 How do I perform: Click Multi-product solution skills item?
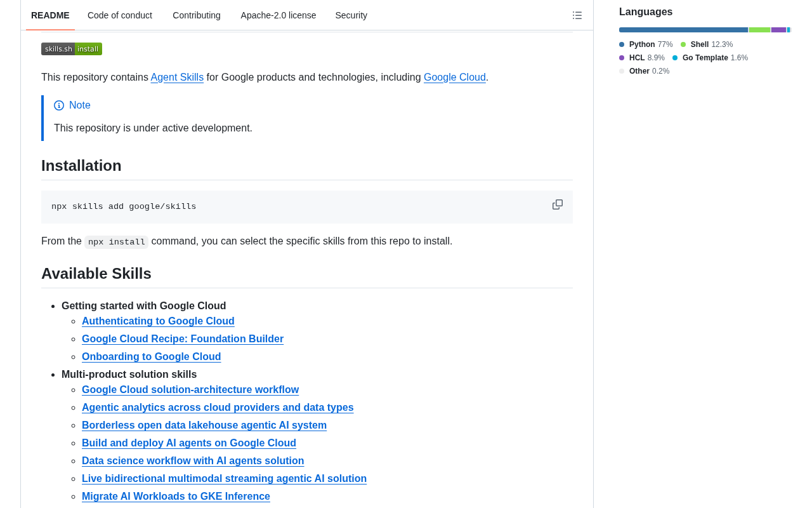click(x=129, y=375)
